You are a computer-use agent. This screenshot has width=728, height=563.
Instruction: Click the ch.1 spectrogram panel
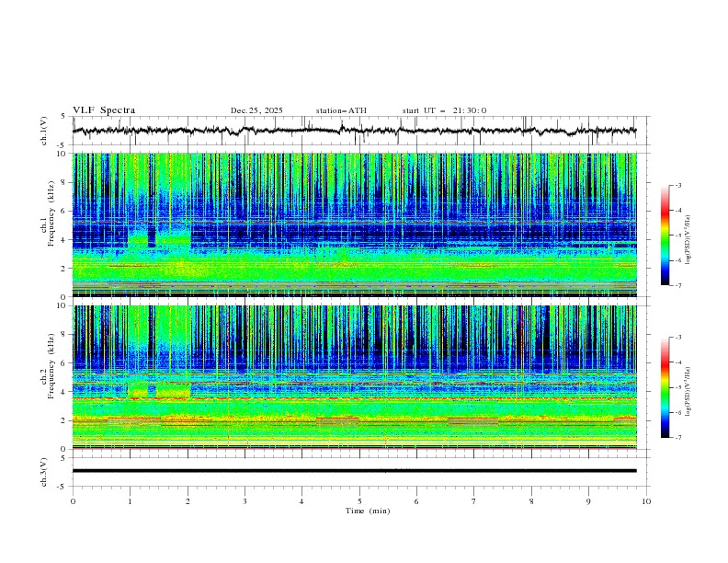[x=354, y=224]
